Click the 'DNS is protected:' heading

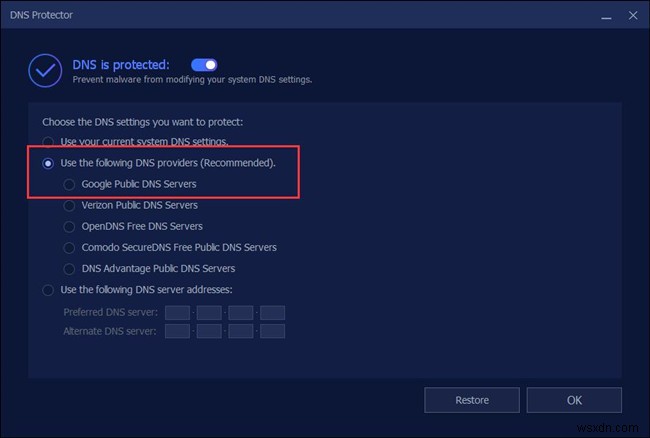[x=121, y=65]
